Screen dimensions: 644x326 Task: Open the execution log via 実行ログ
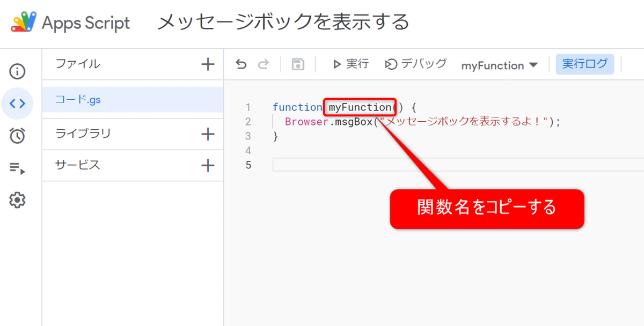(x=585, y=64)
